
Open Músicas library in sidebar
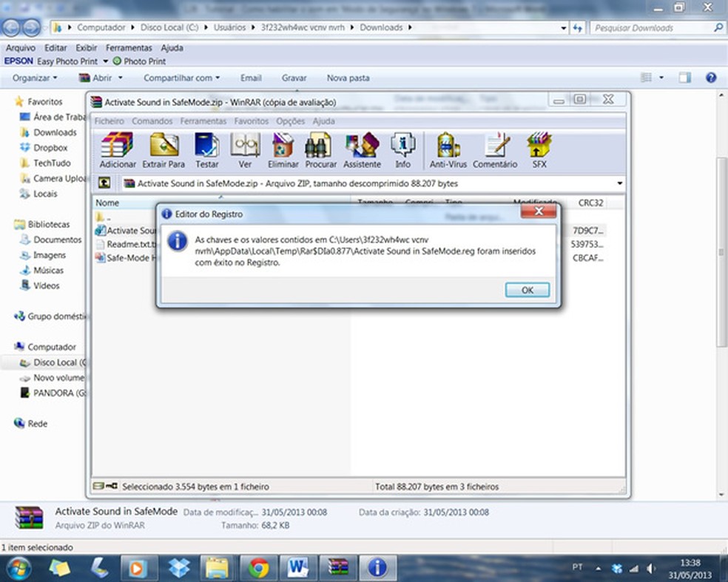48,271
